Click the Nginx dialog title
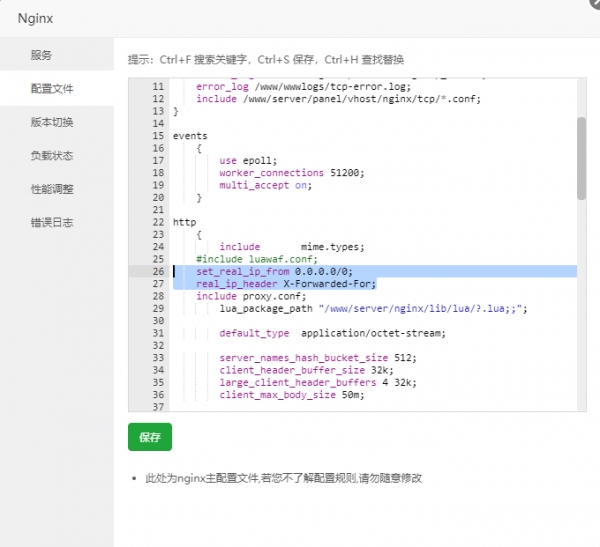The width and height of the screenshot is (600, 547). pyautogui.click(x=35, y=18)
